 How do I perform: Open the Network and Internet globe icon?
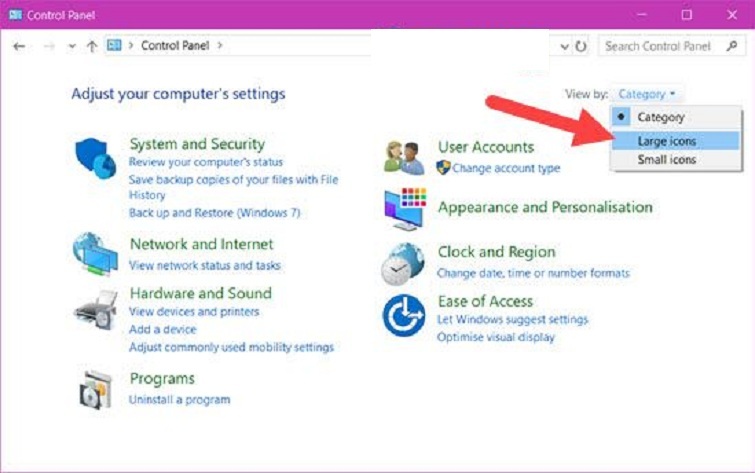click(96, 255)
